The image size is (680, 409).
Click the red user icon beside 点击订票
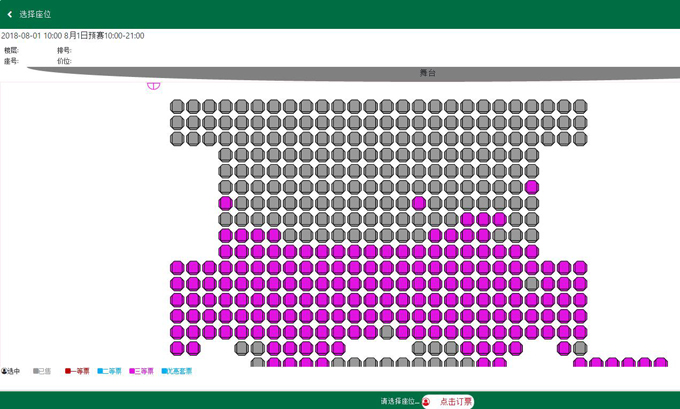coord(427,401)
